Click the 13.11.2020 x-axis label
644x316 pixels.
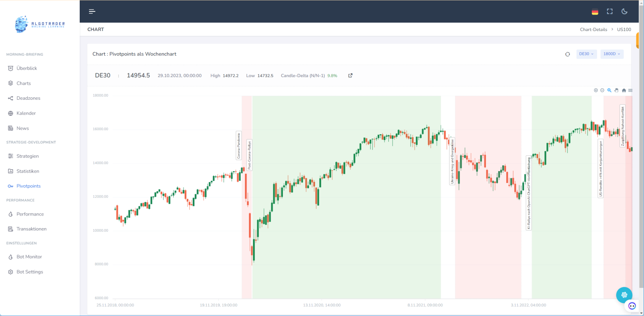pos(322,305)
